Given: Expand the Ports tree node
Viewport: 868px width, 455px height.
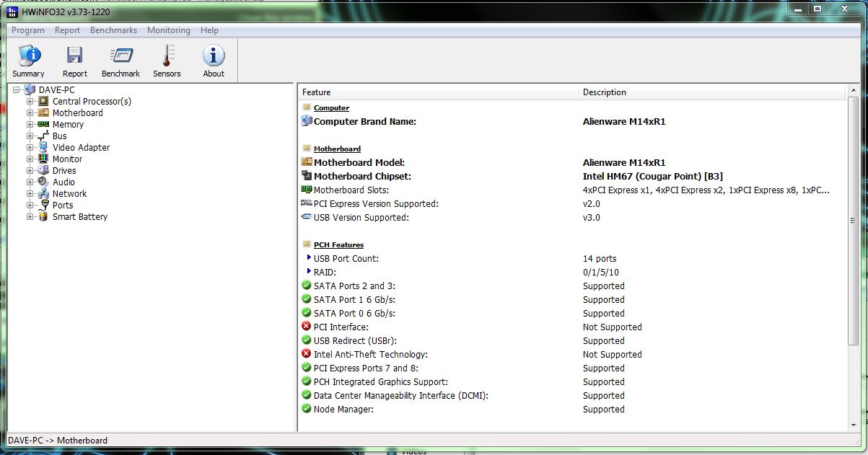Looking at the screenshot, I should 30,206.
